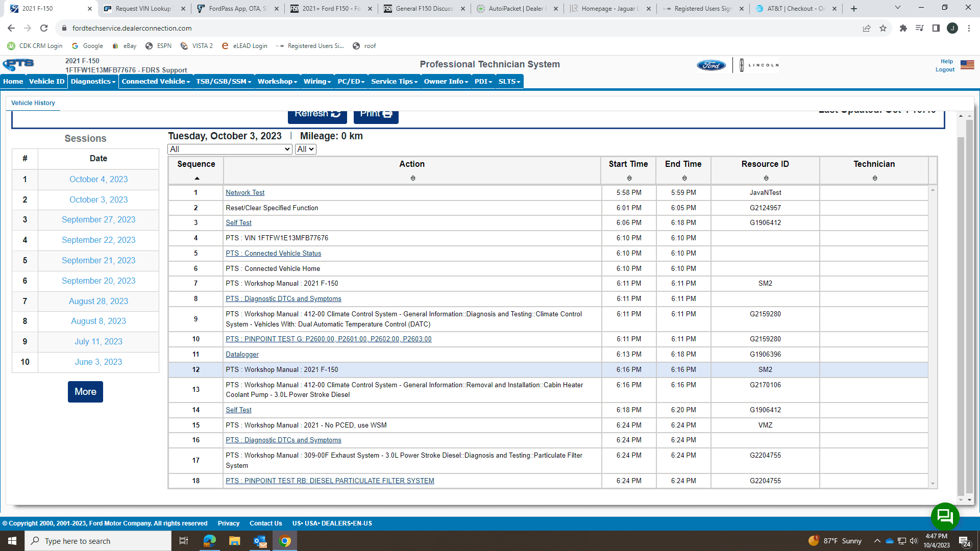This screenshot has width=980, height=551.
Task: Expand the Service Tips menu
Action: pos(394,82)
